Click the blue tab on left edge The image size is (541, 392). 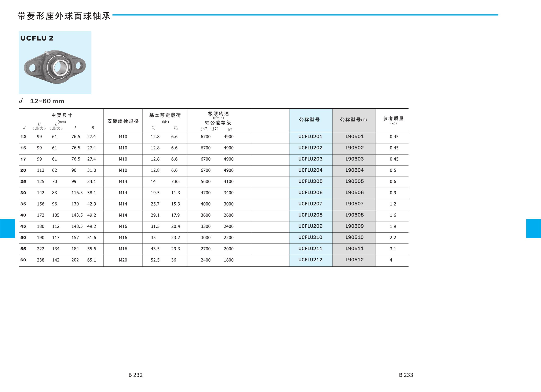click(x=7, y=228)
